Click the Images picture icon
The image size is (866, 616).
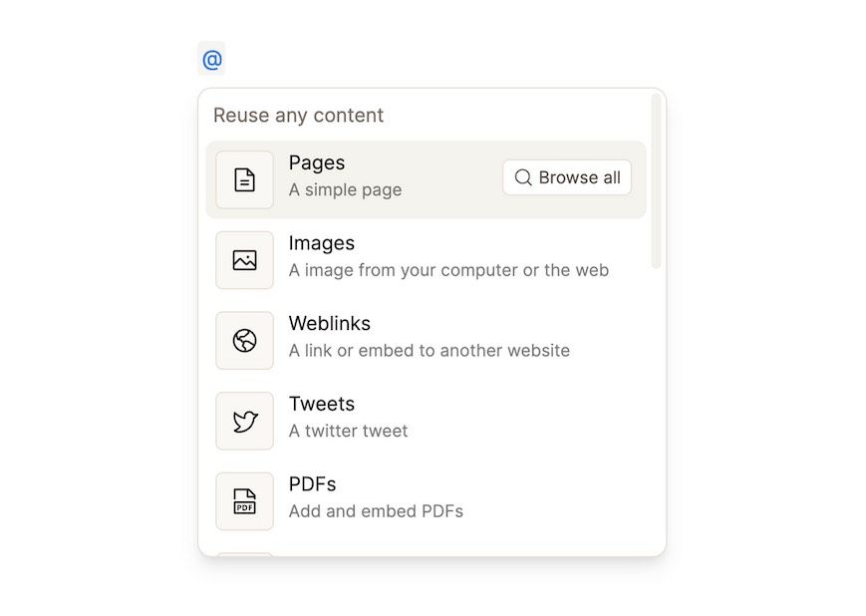[x=244, y=260]
